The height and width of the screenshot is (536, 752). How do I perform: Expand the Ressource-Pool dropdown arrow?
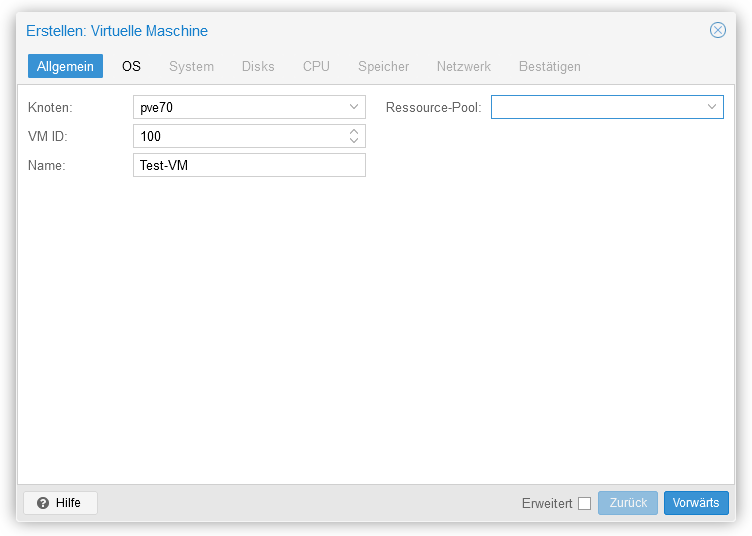(712, 107)
